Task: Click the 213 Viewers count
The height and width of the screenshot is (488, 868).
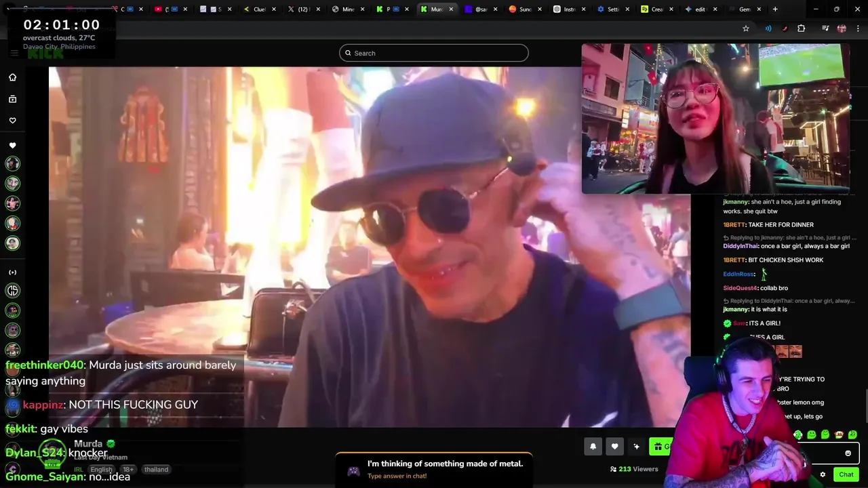Action: pyautogui.click(x=634, y=469)
